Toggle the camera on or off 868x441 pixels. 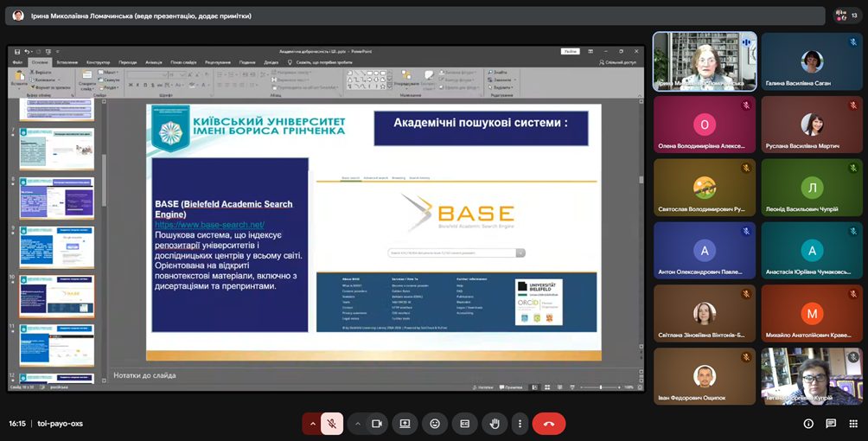pyautogui.click(x=377, y=424)
